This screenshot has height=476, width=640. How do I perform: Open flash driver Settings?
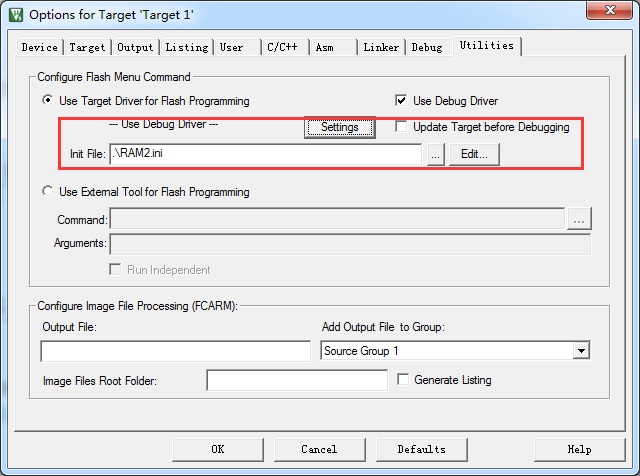[340, 127]
